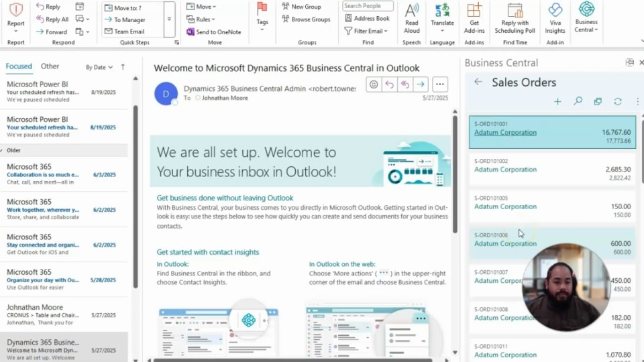644x362 pixels.
Task: Open the Address Book
Action: coord(367,18)
